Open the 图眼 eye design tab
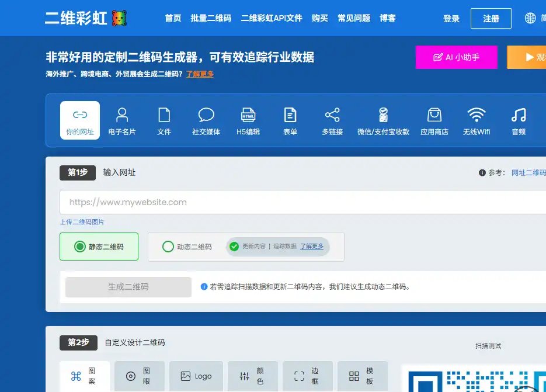The width and height of the screenshot is (546, 392). [x=140, y=376]
